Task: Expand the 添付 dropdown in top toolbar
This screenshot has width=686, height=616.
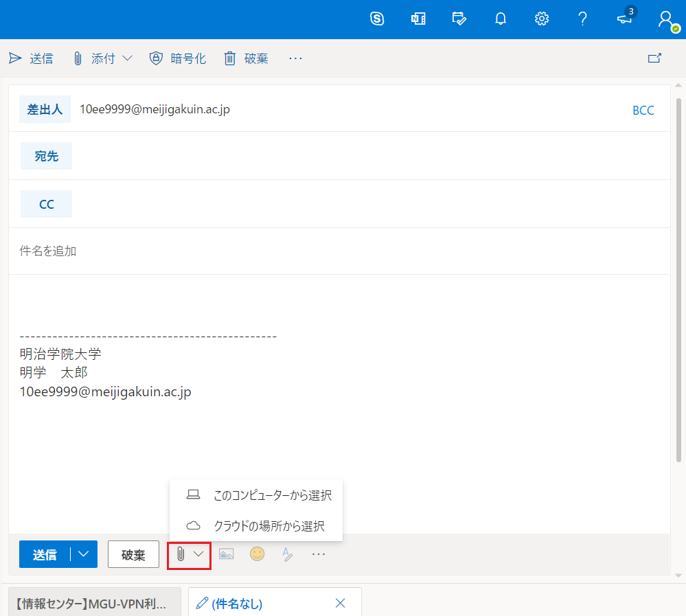Action: point(127,58)
